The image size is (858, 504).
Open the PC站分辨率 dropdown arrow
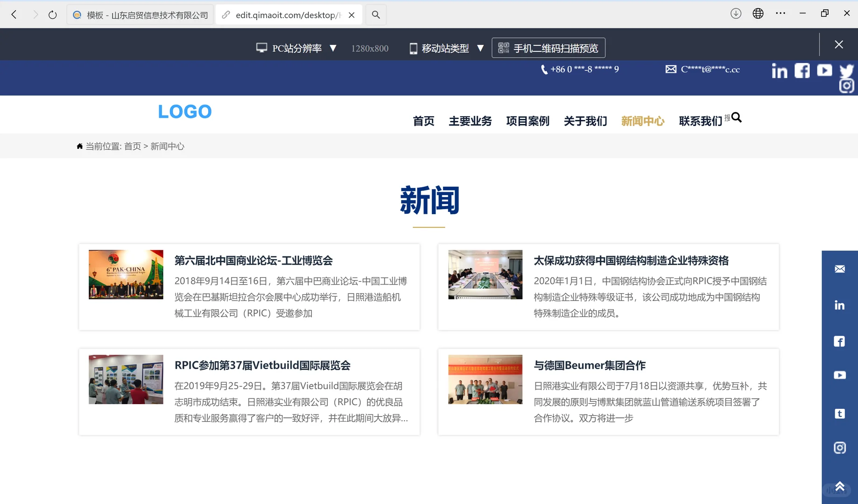333,48
